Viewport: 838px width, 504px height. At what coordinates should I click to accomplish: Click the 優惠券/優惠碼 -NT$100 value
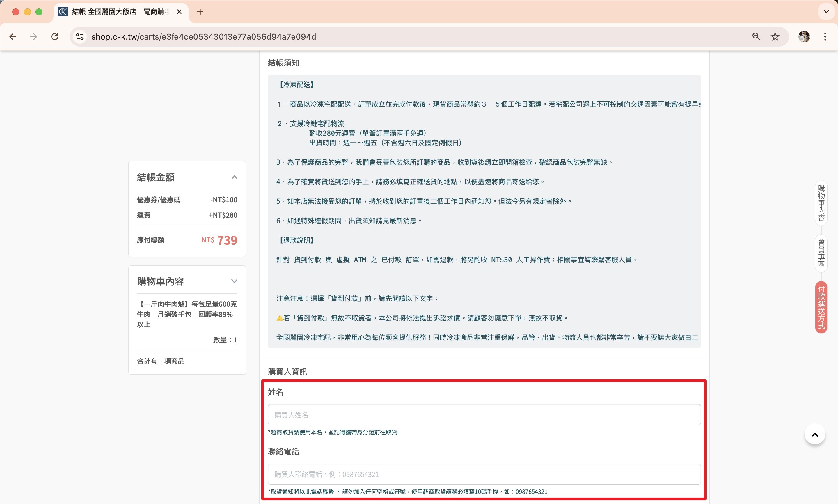[x=224, y=200]
